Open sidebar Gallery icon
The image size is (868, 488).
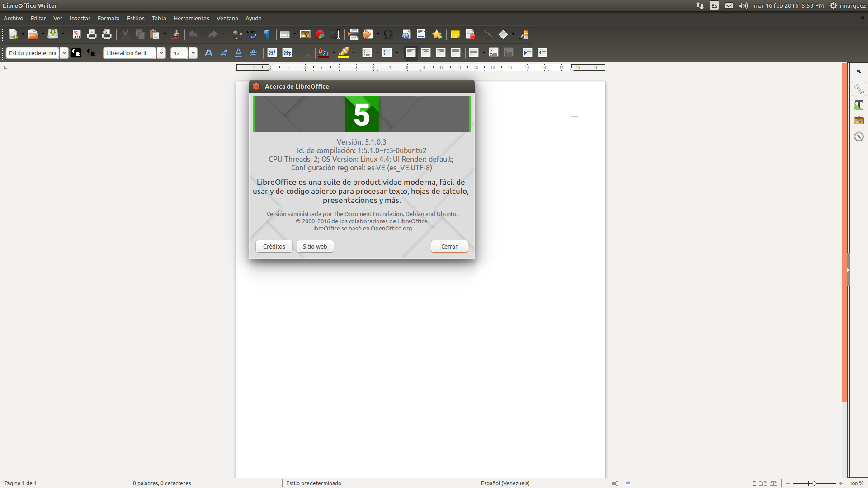pyautogui.click(x=859, y=121)
